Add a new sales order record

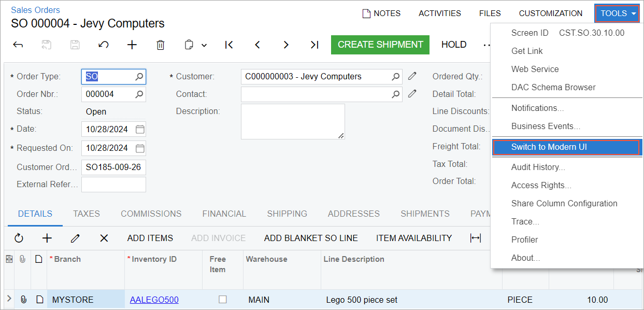[132, 45]
